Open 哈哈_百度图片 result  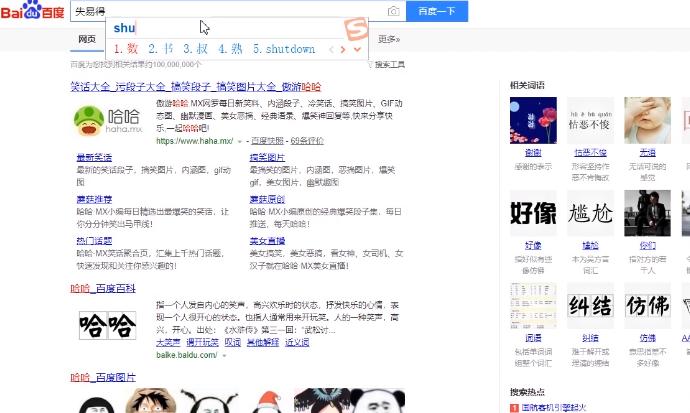103,377
